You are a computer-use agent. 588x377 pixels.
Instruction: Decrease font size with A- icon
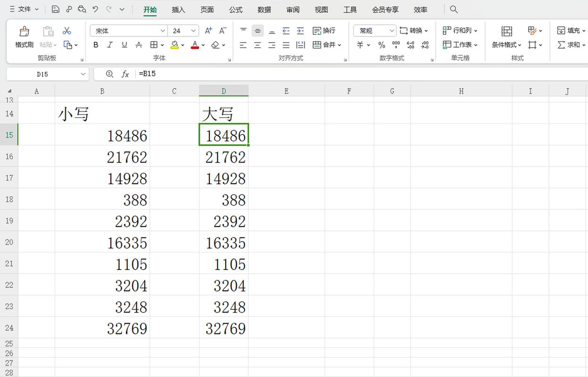point(224,31)
